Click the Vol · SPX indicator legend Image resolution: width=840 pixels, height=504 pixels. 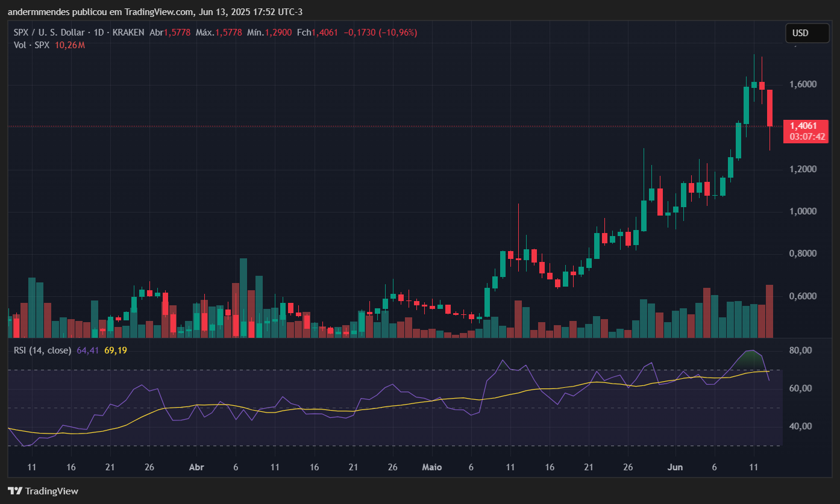tap(32, 45)
